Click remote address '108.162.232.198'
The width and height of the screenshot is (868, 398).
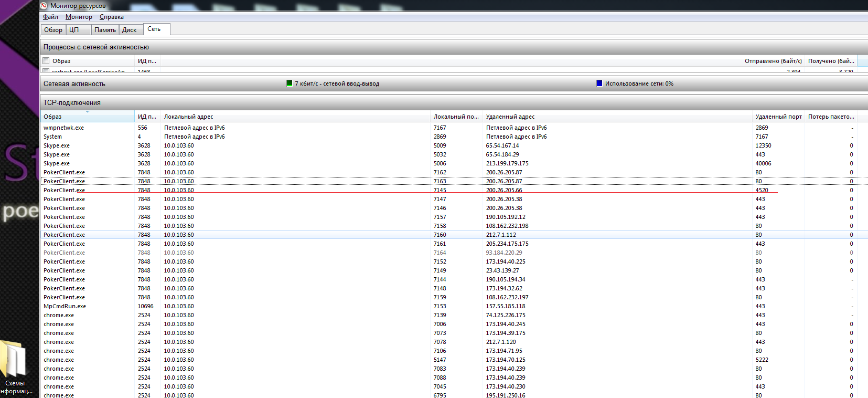(x=507, y=226)
